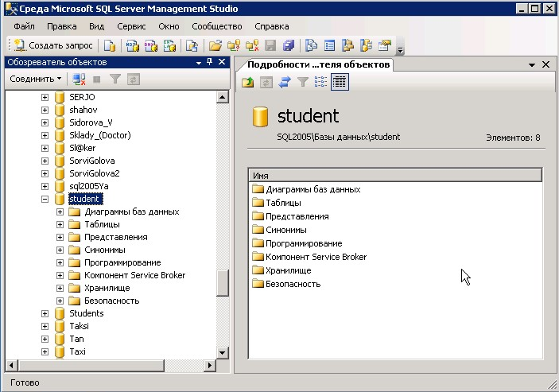
Task: Expand the Программирование tree node
Action: coord(60,262)
